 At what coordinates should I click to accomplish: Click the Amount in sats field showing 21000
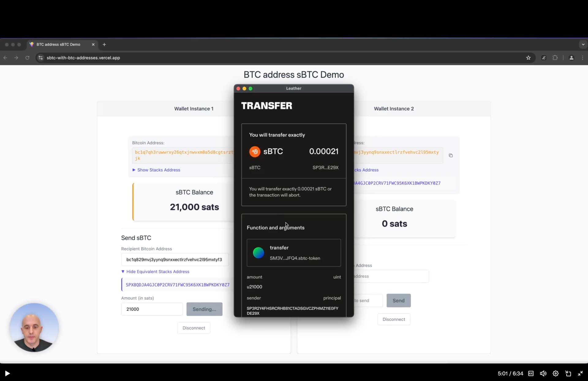(152, 309)
